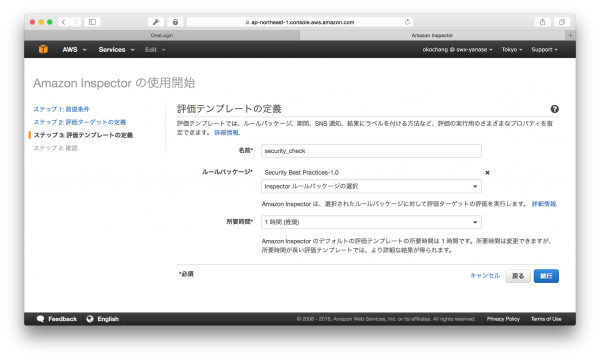Click the Safari share icon
The image size is (600, 360).
[x=542, y=22]
